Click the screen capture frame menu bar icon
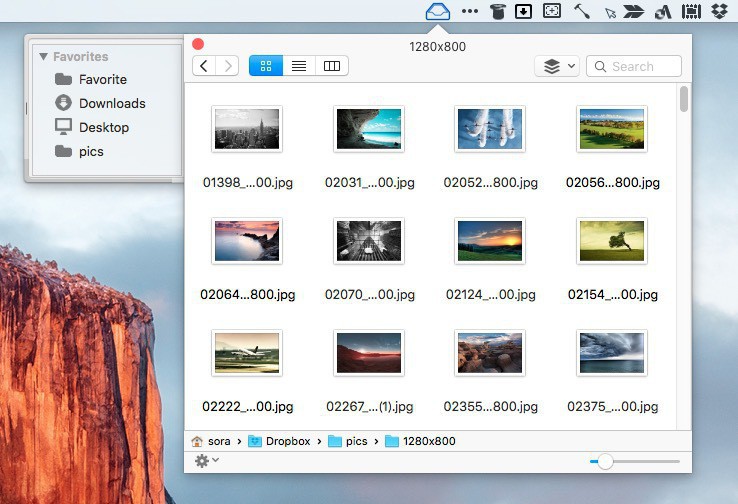This screenshot has width=738, height=504. click(x=552, y=11)
